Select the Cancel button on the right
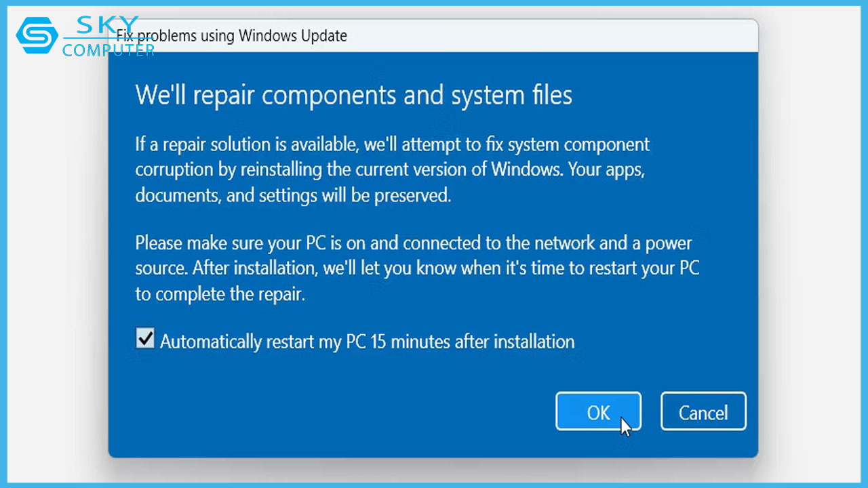The width and height of the screenshot is (868, 488). (x=703, y=411)
